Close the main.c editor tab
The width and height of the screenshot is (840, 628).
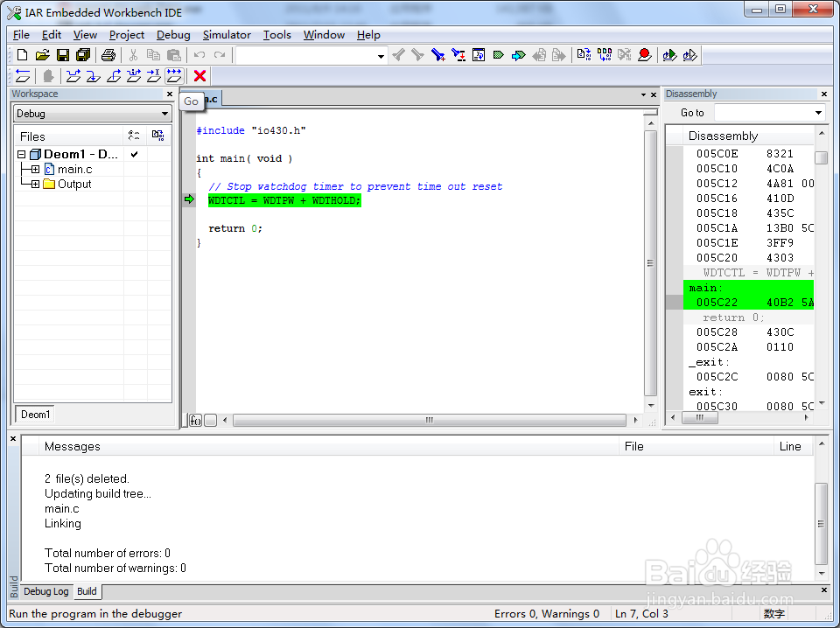click(x=654, y=94)
